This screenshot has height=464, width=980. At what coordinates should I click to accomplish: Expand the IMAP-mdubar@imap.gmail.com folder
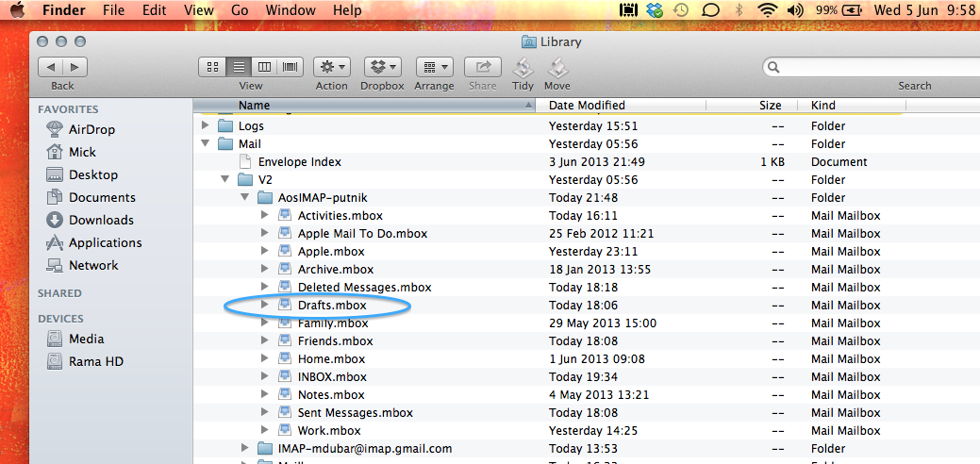(x=245, y=448)
